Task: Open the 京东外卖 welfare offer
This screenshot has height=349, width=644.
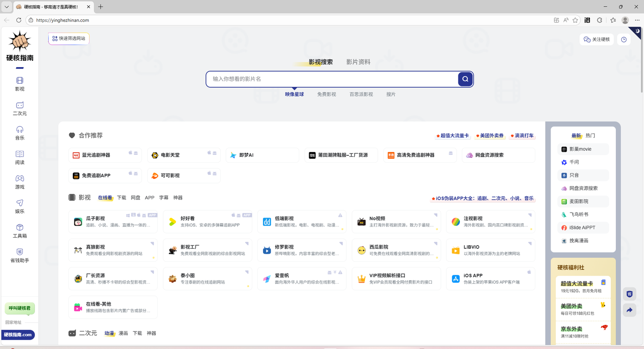Action: click(584, 332)
